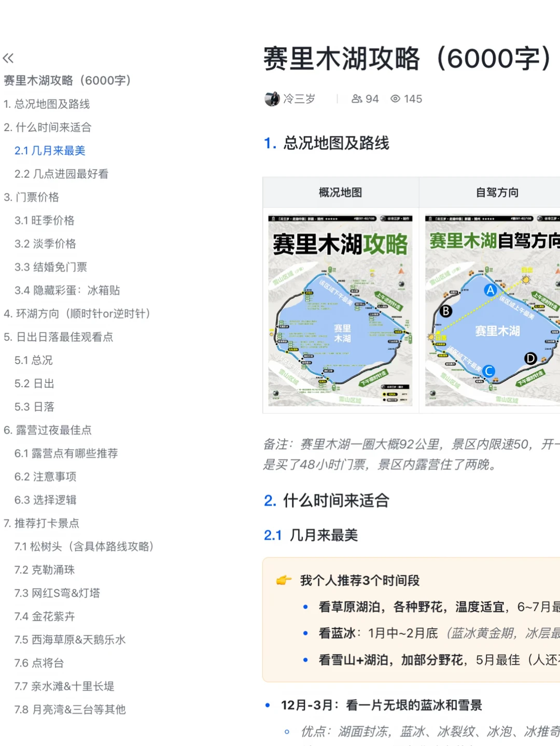Jump to section 1. 总况地图及路线 in outline
Screen dimensions: 560x746
pyautogui.click(x=47, y=104)
